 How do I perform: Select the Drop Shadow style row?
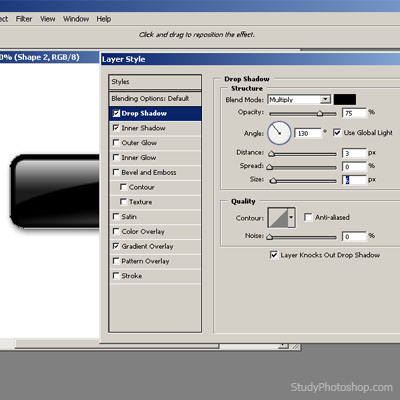click(x=155, y=113)
